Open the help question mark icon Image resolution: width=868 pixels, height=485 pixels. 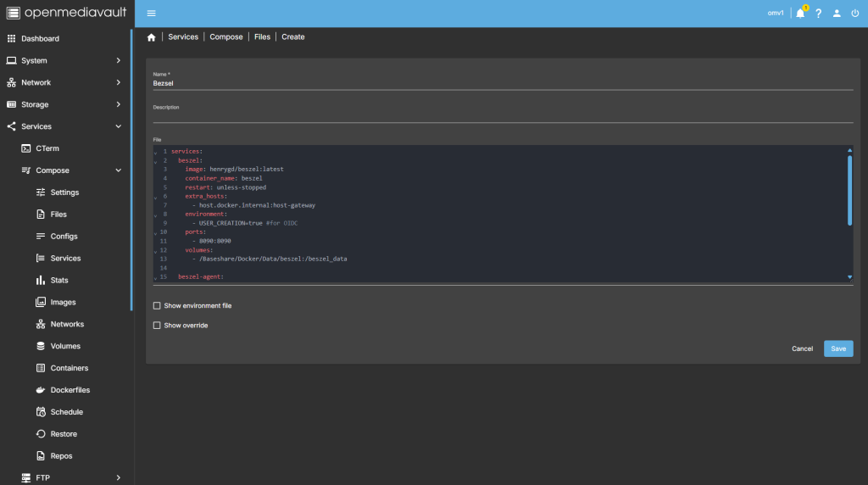(x=819, y=14)
